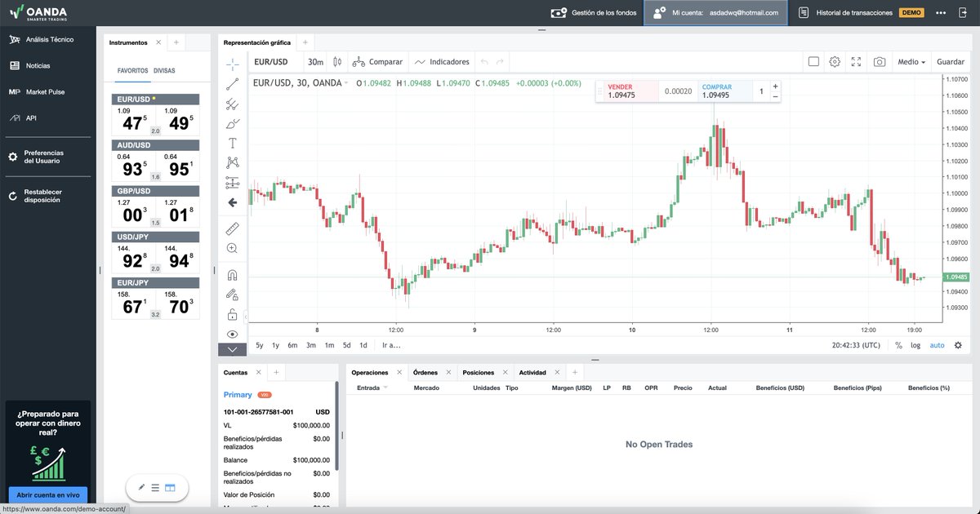
Task: Click Abrir cuenta en vivo button
Action: [48, 494]
